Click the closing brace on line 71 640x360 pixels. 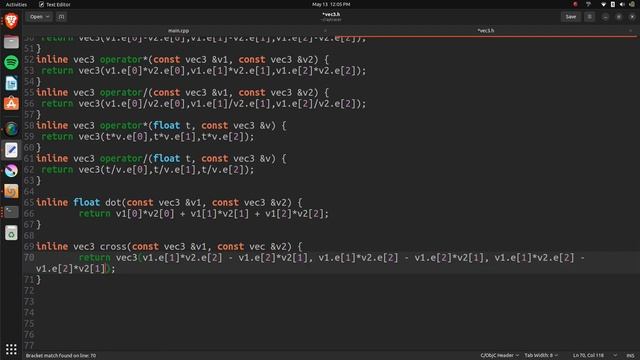[38, 280]
